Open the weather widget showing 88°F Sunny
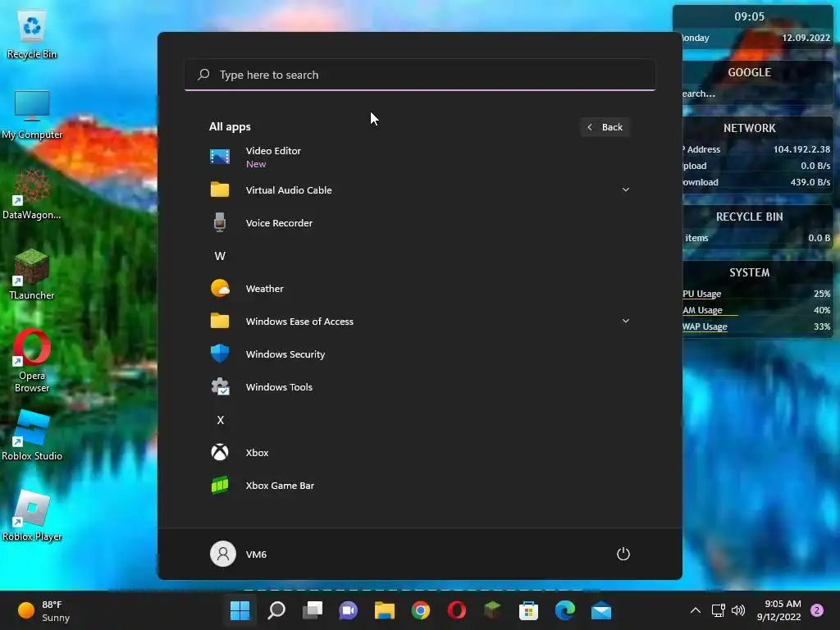840x630 pixels. coord(44,610)
